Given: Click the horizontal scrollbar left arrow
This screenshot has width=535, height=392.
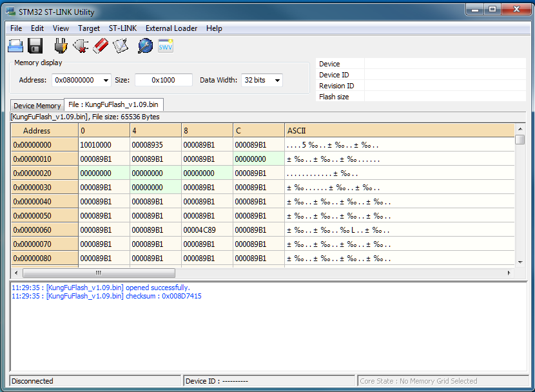Looking at the screenshot, I should click(16, 273).
